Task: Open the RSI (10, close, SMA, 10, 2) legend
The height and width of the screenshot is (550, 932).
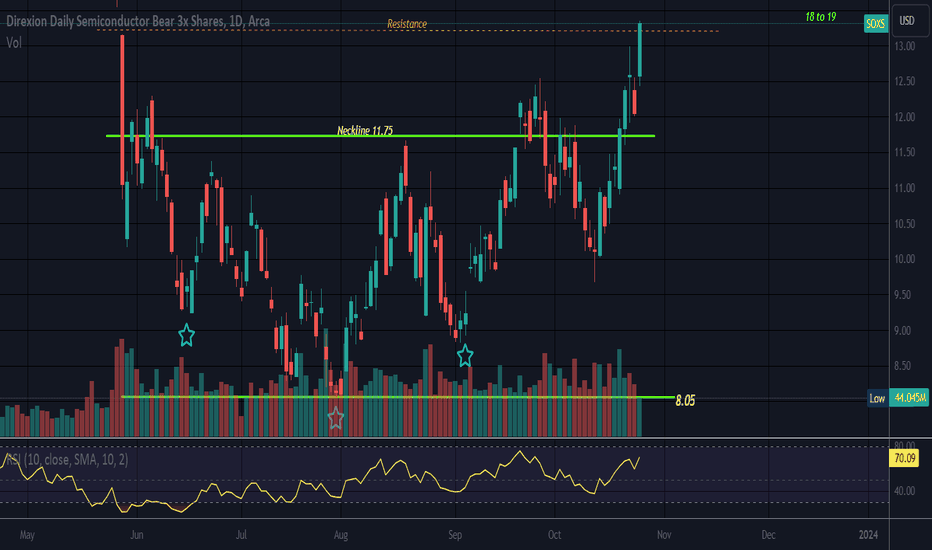Action: (67, 459)
